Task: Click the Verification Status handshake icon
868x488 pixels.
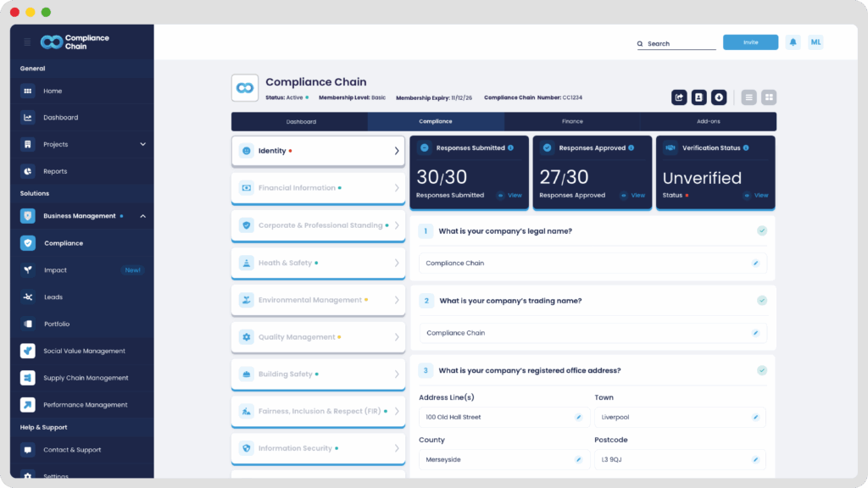Action: point(670,147)
